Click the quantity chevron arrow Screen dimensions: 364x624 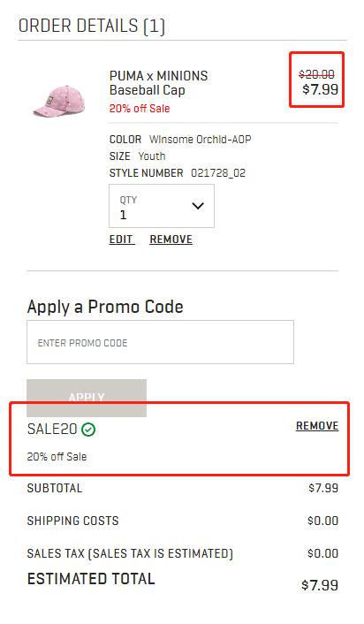(x=198, y=206)
